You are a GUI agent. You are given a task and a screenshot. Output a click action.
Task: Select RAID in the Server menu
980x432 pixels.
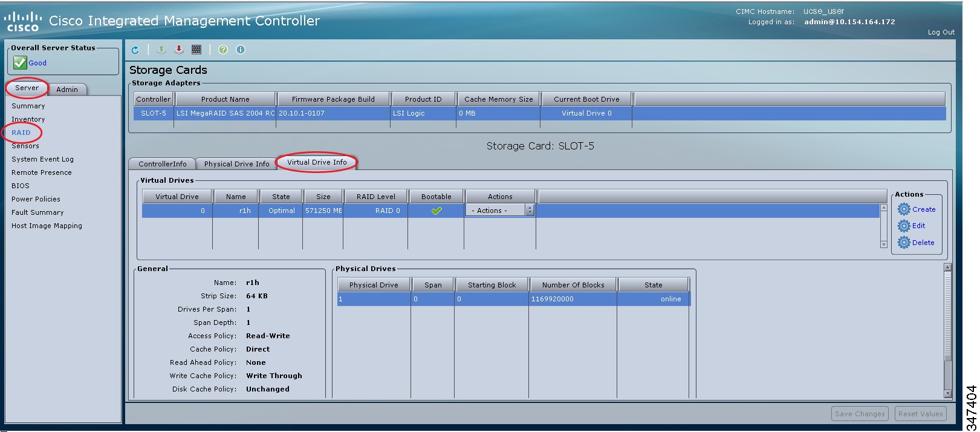[x=21, y=133]
